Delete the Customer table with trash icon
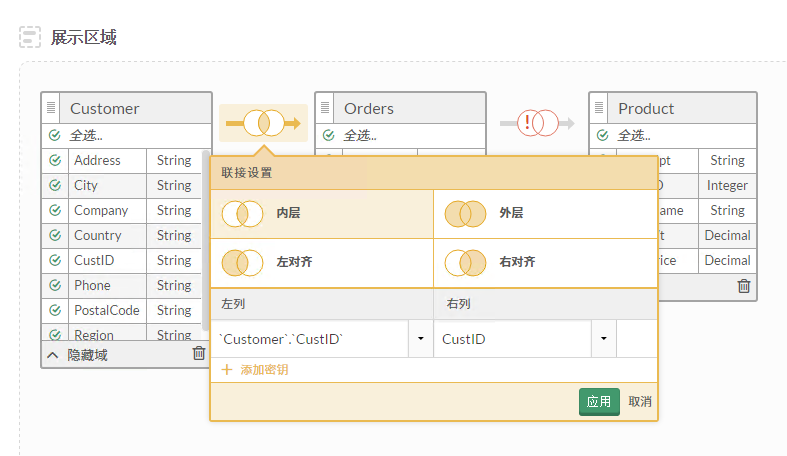This screenshot has height=456, width=787. coord(199,354)
